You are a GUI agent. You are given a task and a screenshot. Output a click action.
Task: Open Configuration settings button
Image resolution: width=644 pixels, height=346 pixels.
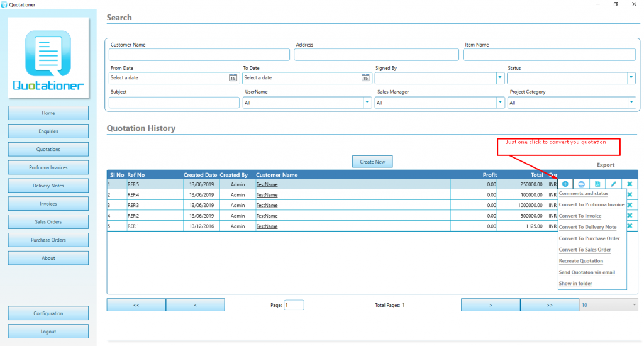click(48, 313)
